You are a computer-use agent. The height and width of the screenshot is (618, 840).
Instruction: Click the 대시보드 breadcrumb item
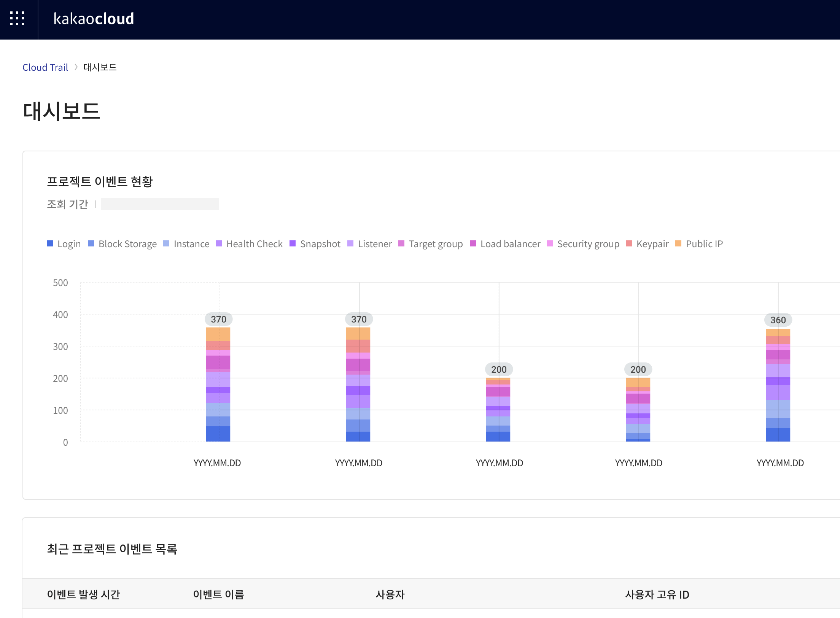100,67
